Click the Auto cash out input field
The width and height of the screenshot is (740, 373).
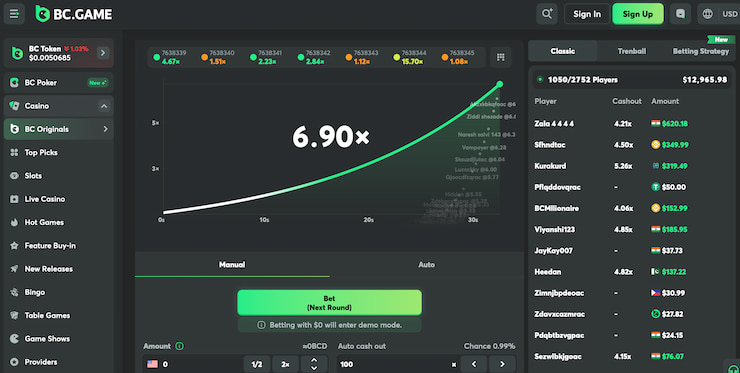click(x=394, y=364)
